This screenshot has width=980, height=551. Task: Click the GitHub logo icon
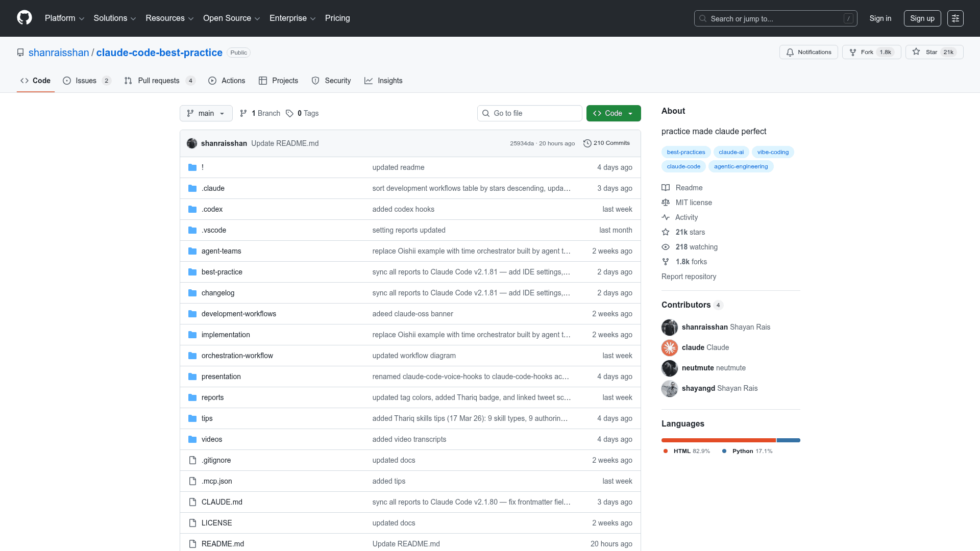(x=24, y=18)
